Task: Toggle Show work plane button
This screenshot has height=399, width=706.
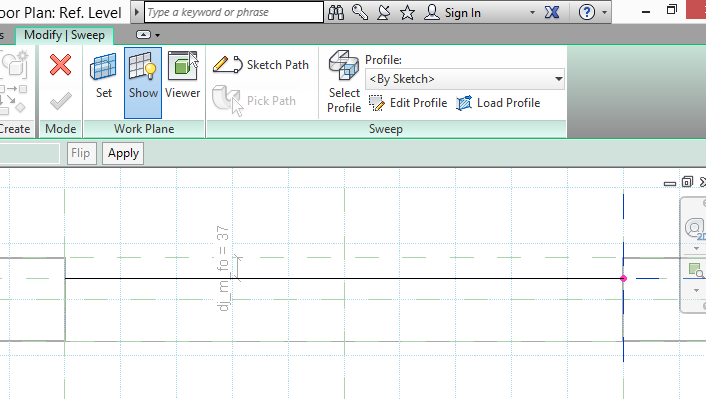Action: point(143,82)
